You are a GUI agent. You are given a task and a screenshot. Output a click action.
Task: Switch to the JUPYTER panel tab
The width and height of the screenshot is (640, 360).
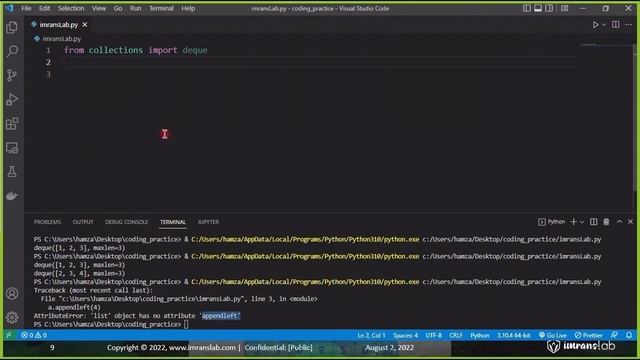coord(208,222)
